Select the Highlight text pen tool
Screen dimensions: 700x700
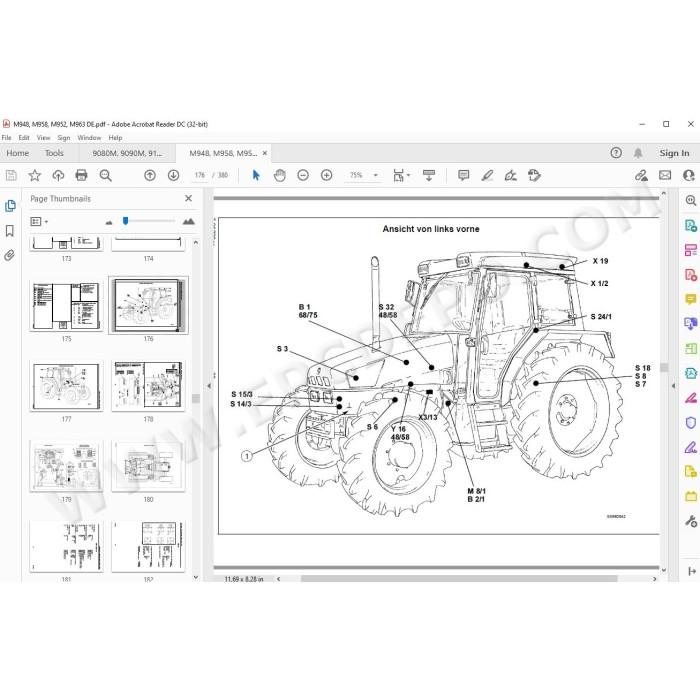click(x=487, y=175)
